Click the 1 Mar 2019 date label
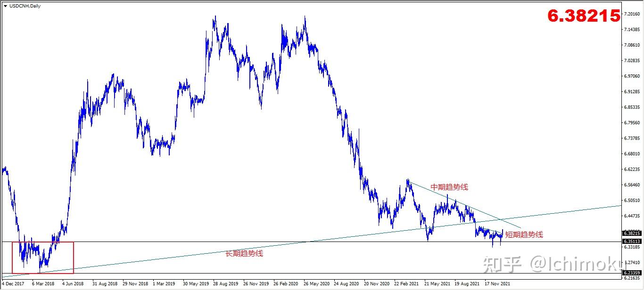 point(164,284)
